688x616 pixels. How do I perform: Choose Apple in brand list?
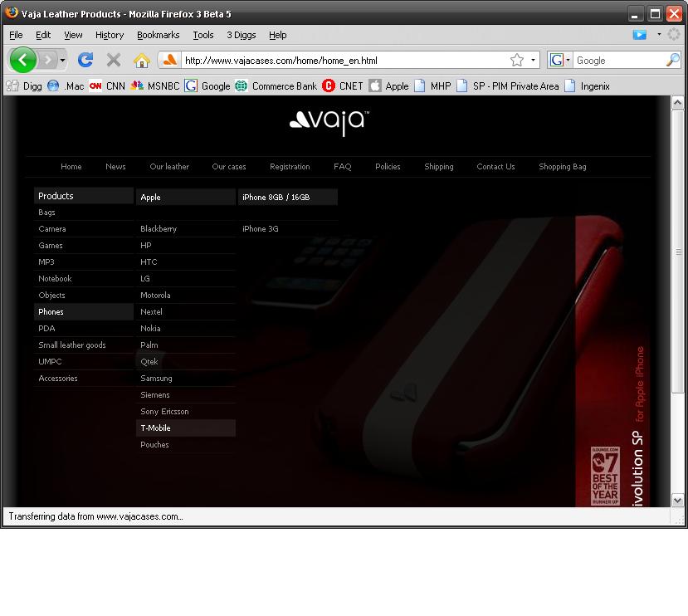[x=186, y=197]
